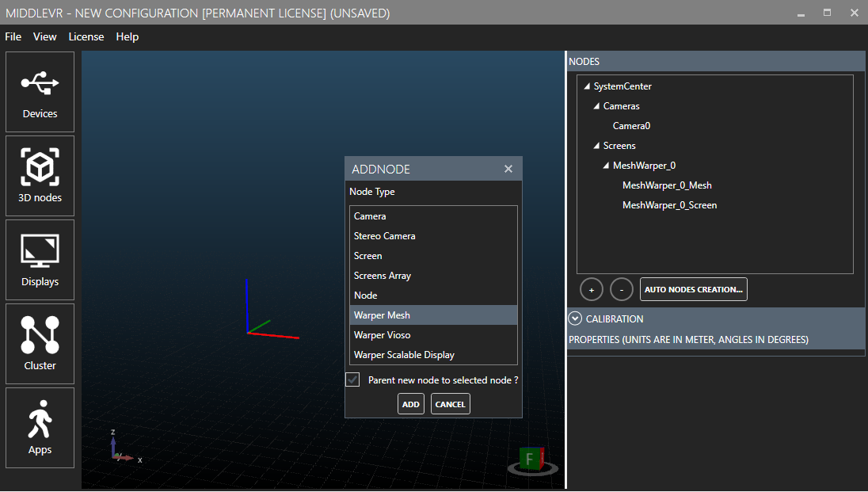Select MeshWarper_0_Mesh in nodes tree
Screen dimensions: 868x492
point(667,185)
